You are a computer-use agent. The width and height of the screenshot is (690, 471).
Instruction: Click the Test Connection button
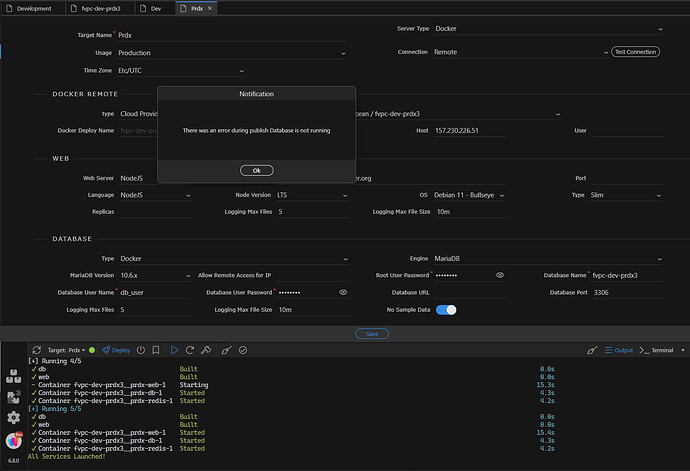click(x=635, y=52)
